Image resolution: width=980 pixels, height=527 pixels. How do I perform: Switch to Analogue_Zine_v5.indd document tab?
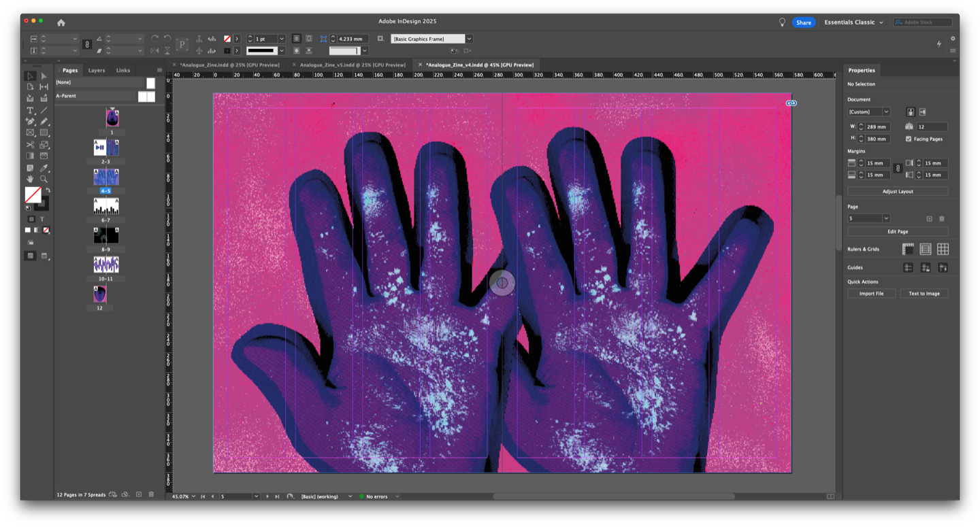(352, 65)
